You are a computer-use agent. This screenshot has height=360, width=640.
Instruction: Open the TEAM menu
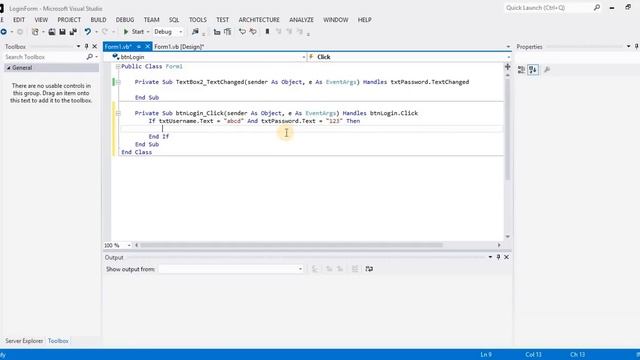pyautogui.click(x=151, y=20)
